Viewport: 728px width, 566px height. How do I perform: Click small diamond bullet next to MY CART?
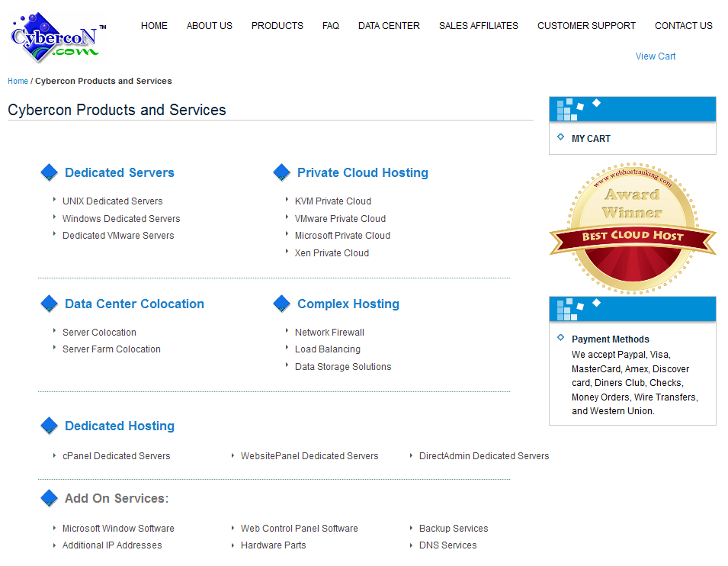(561, 137)
